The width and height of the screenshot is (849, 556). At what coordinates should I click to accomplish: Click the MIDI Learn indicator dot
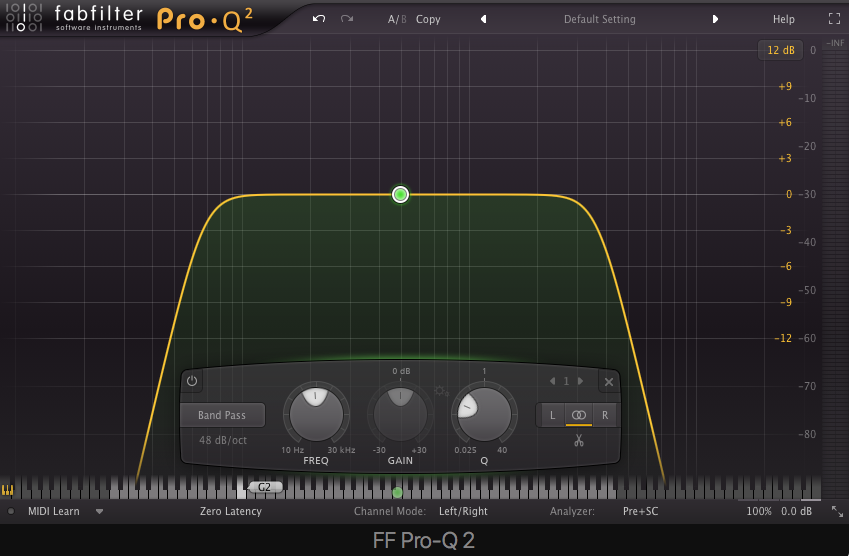tap(10, 511)
